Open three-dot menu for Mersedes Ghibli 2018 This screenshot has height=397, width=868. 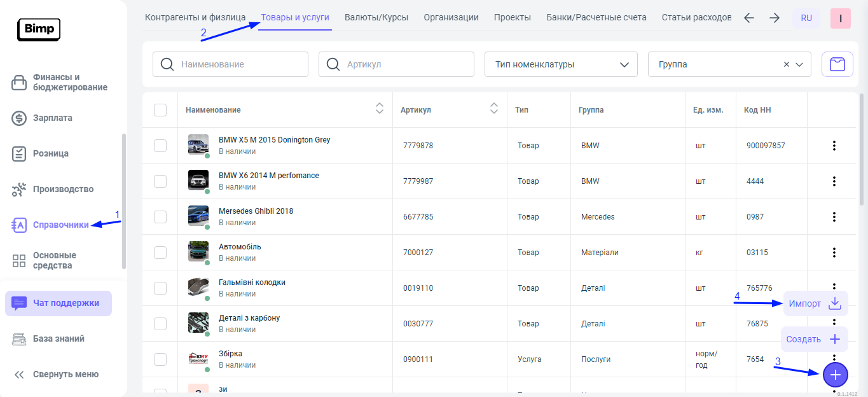click(834, 217)
